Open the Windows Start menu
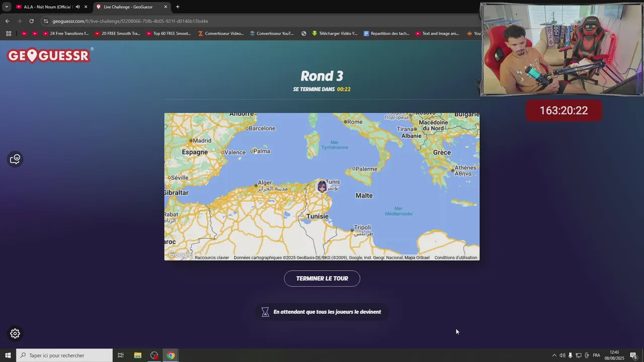644x362 pixels. click(x=8, y=355)
